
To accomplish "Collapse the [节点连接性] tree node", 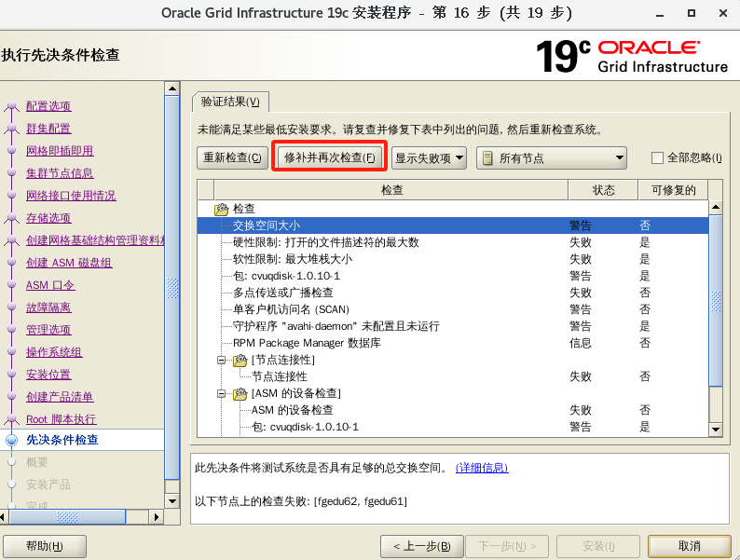I will click(221, 361).
